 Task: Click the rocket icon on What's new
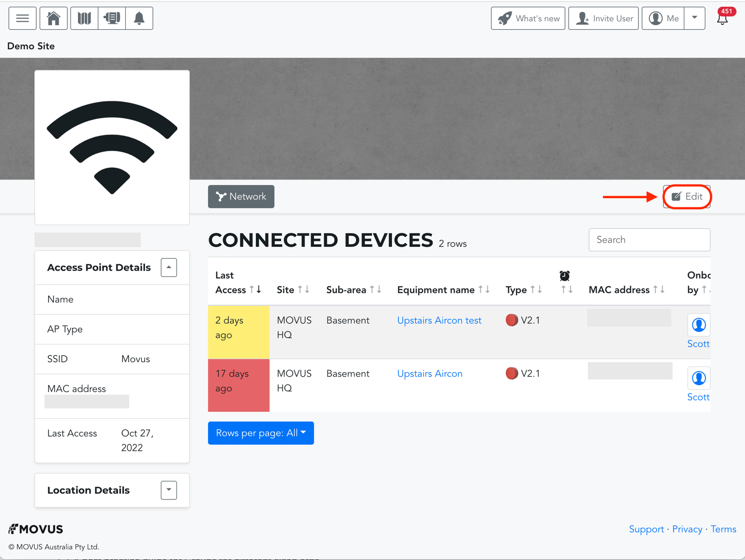click(505, 18)
